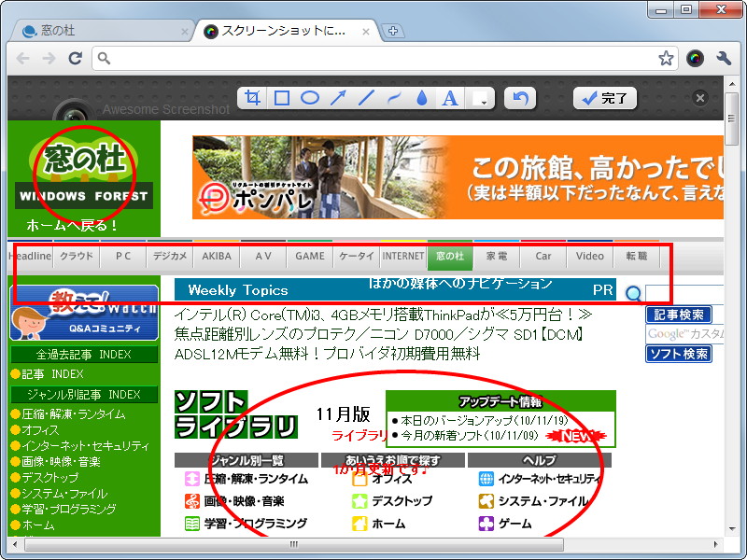
Task: Bookmark this page with the star
Action: click(666, 59)
